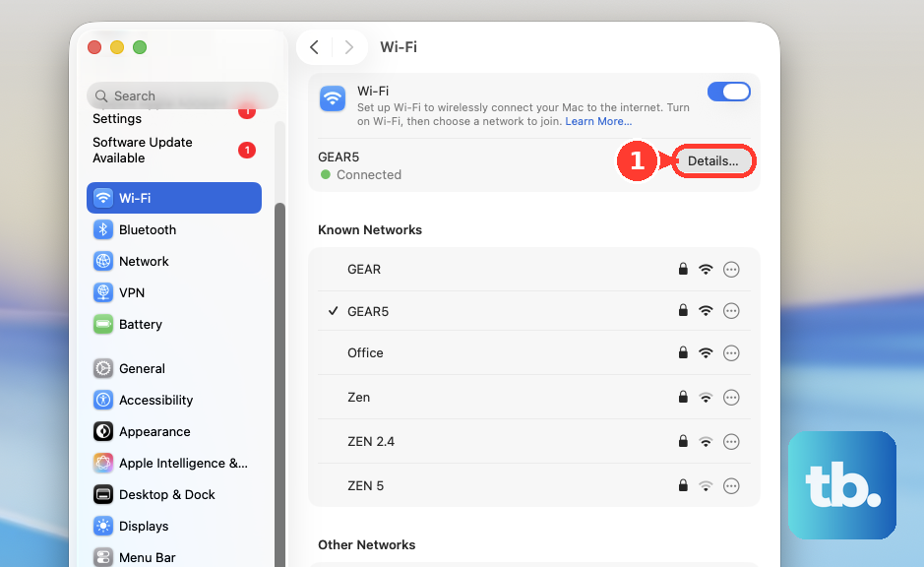Click the lock icon for GEAR network

pyautogui.click(x=683, y=269)
